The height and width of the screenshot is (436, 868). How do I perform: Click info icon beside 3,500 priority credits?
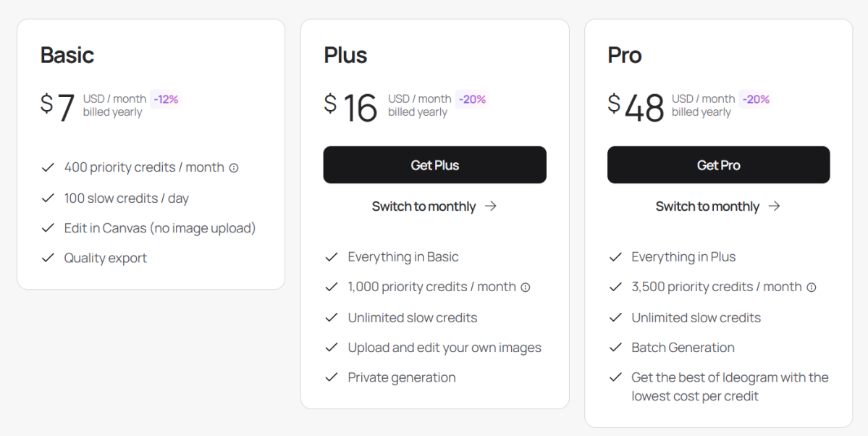(812, 288)
